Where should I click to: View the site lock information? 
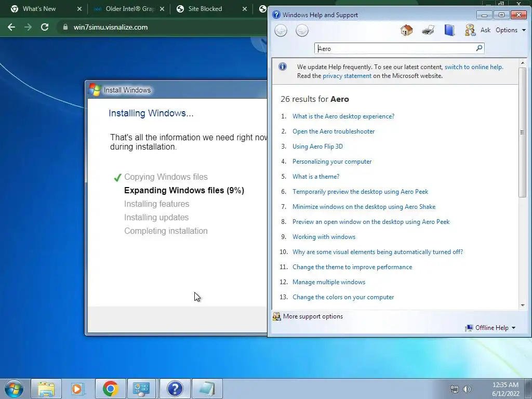pyautogui.click(x=65, y=27)
